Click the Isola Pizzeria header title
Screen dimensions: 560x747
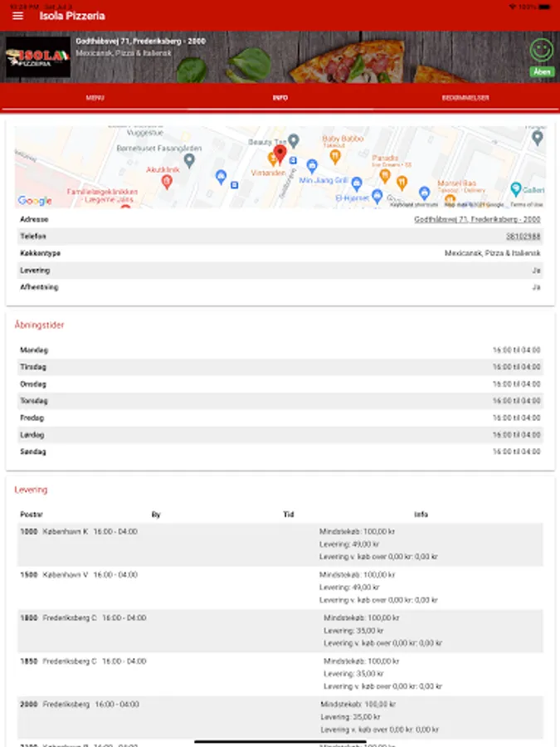coord(72,16)
